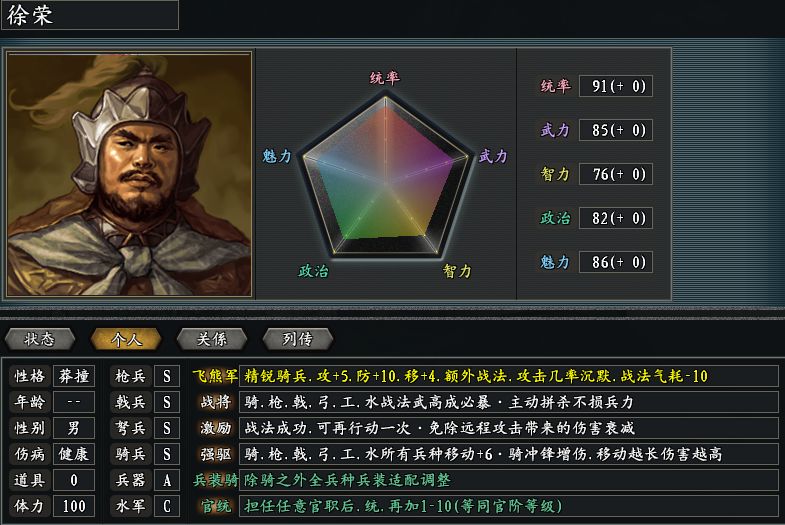This screenshot has width=785, height=525.
Task: Click the 兵装骑 skill badge
Action: [x=215, y=480]
